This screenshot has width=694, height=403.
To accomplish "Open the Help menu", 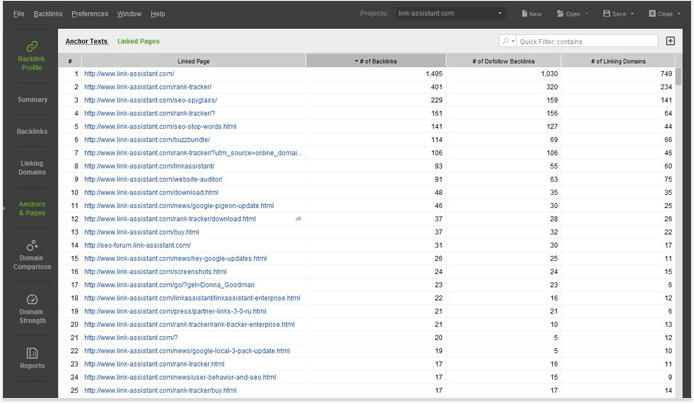I will click(x=158, y=14).
